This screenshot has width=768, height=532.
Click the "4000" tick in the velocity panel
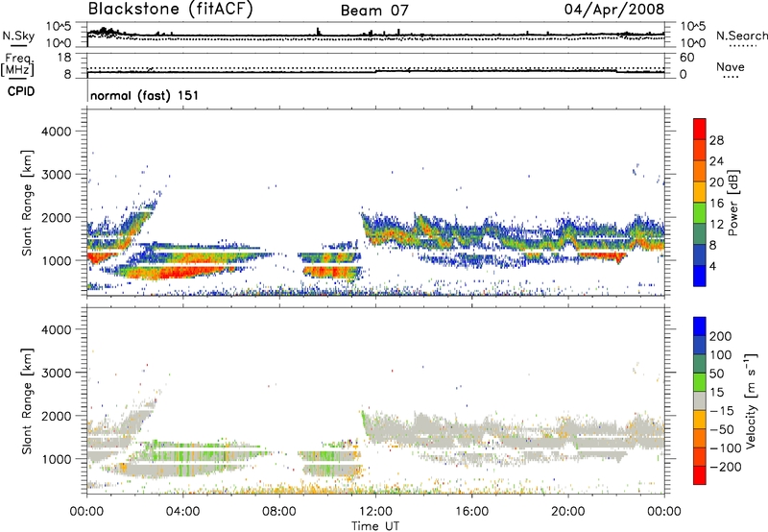point(57,329)
